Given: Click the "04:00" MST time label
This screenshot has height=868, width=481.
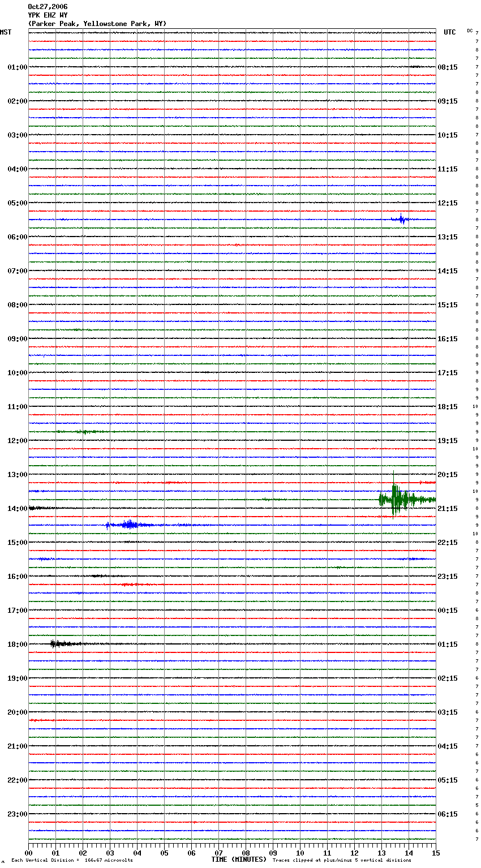Looking at the screenshot, I should 18,169.
